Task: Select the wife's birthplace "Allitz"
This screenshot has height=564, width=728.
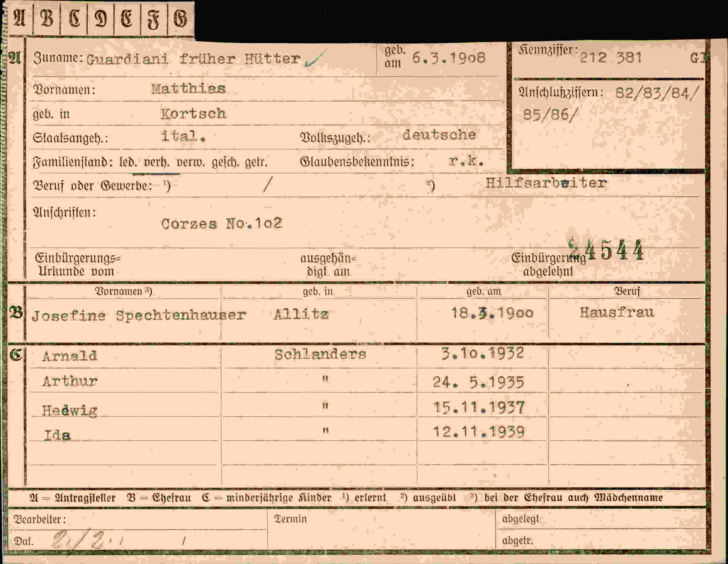Action: 301,314
